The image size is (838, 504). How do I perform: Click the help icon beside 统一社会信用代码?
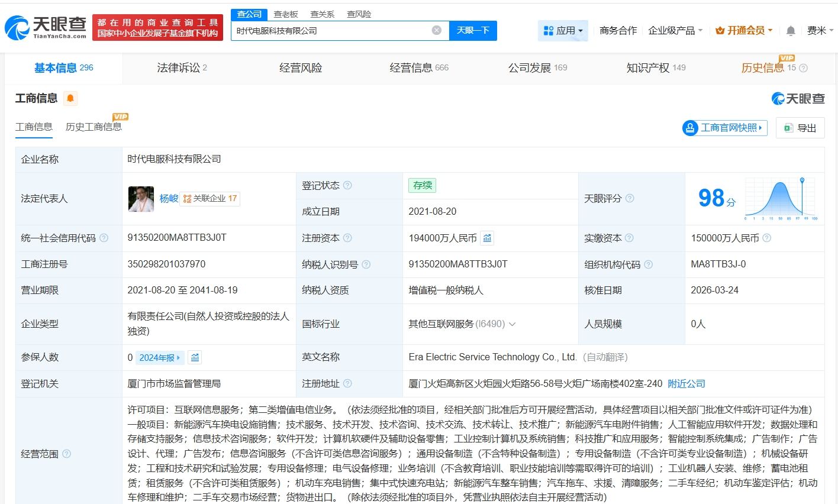pyautogui.click(x=104, y=238)
